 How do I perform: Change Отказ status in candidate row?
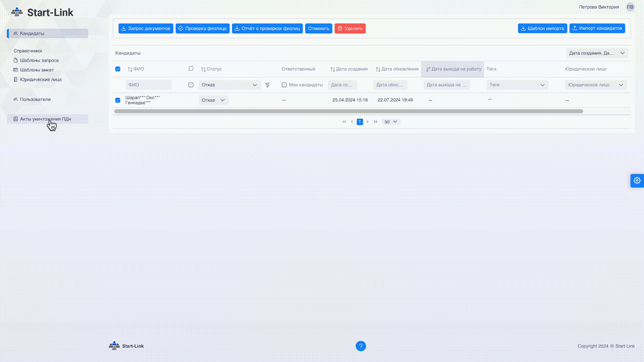pos(213,100)
